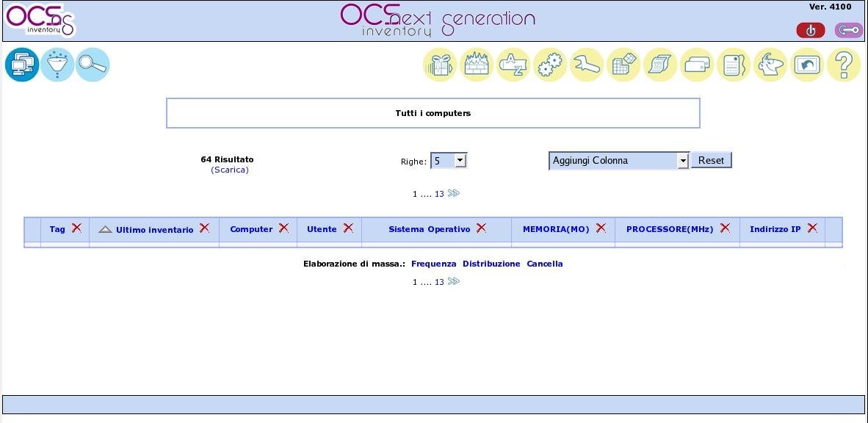Remove the Indirizzo IP column
The image size is (868, 423).
(x=812, y=228)
